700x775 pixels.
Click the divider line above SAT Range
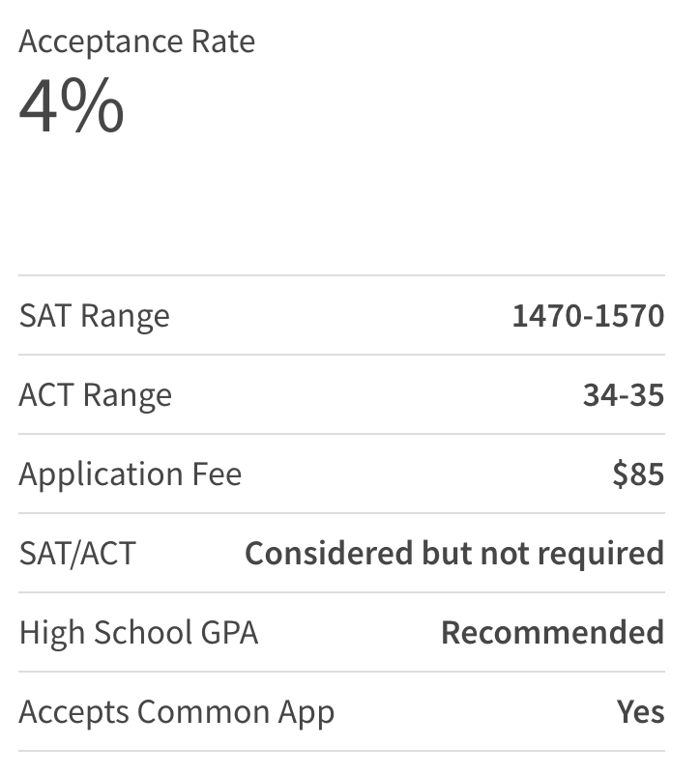click(x=341, y=275)
